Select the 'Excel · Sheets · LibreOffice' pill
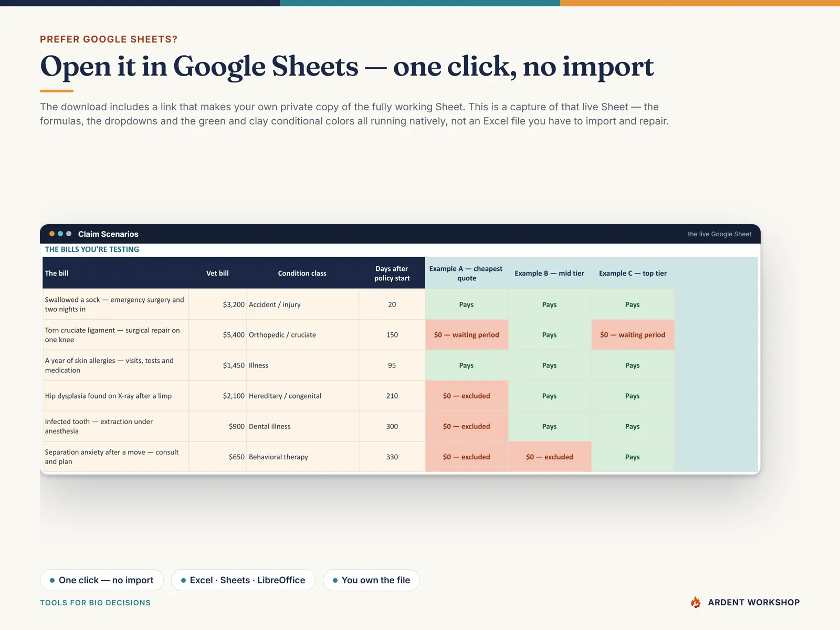This screenshot has height=630, width=840. coord(243,580)
